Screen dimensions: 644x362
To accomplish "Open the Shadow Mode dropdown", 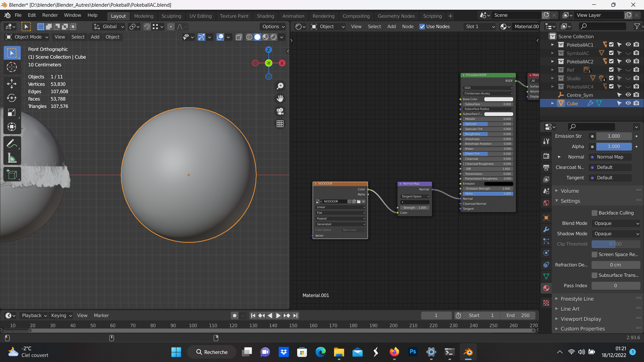I will coord(614,233).
